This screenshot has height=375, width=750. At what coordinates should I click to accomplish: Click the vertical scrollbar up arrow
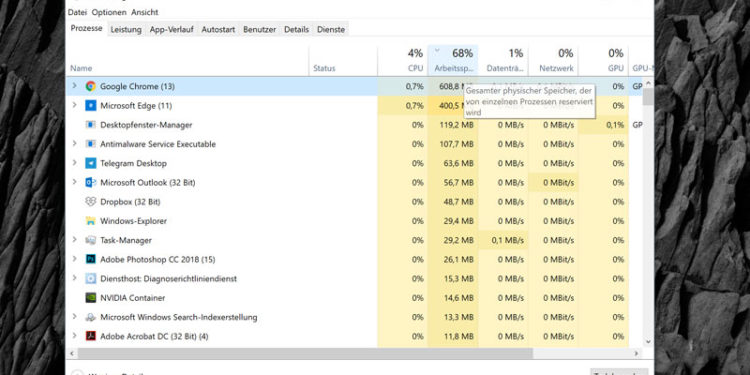(648, 83)
